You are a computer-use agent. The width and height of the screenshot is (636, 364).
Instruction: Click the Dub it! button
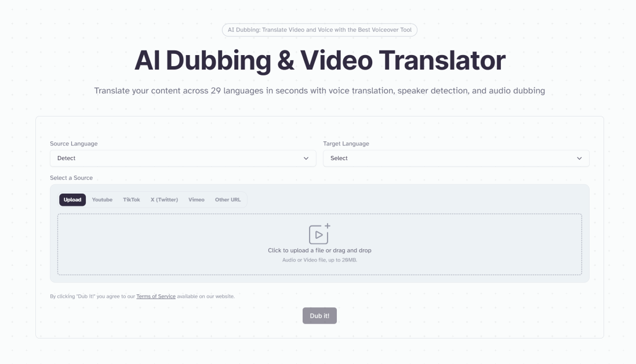point(320,316)
